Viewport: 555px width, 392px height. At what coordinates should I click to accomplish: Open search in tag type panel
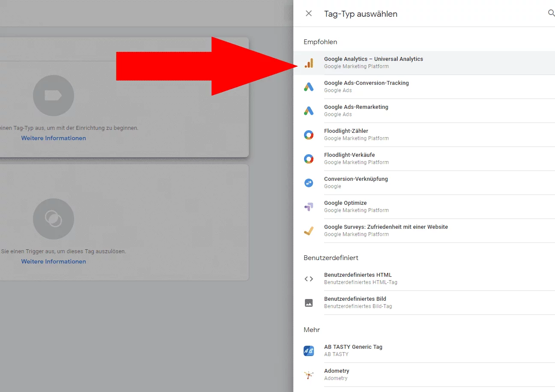click(x=551, y=13)
